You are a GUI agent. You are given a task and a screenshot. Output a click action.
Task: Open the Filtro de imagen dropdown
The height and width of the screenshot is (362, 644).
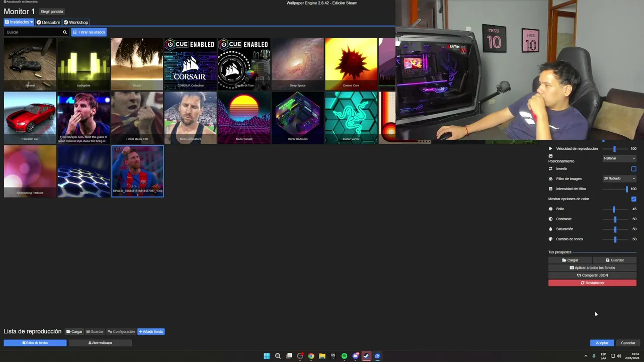tap(619, 178)
